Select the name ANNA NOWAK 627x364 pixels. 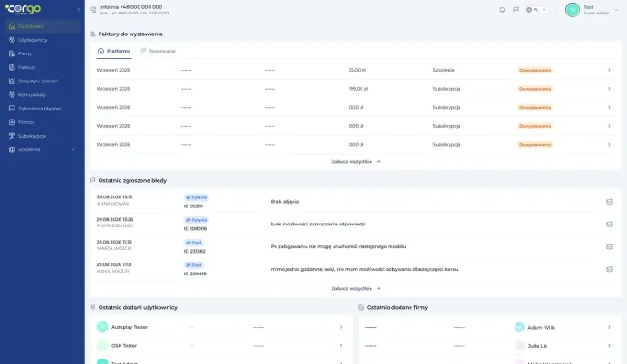pyautogui.click(x=113, y=204)
